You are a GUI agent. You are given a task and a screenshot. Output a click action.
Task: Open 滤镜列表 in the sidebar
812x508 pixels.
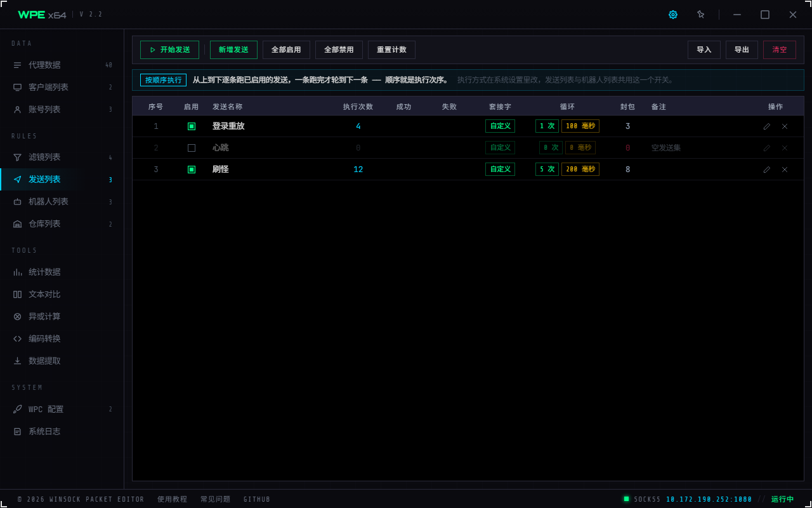coord(62,157)
